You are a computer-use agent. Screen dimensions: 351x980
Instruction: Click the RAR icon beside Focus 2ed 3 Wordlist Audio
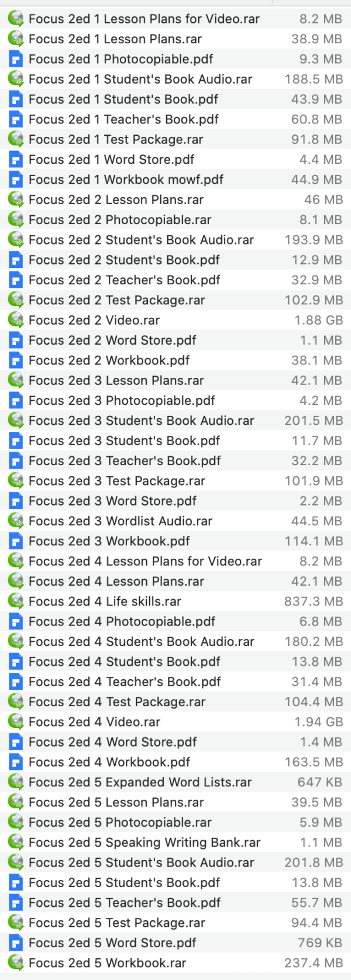pos(16,521)
